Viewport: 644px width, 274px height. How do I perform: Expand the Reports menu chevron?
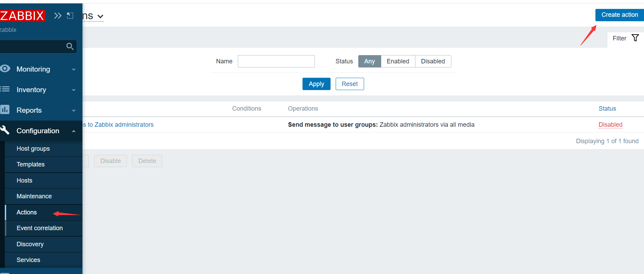(x=74, y=111)
